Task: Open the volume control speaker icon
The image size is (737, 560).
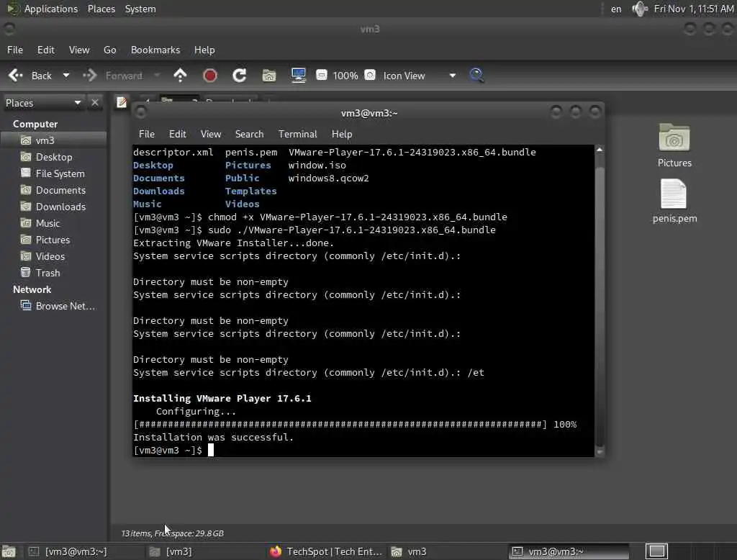Action: pos(639,9)
